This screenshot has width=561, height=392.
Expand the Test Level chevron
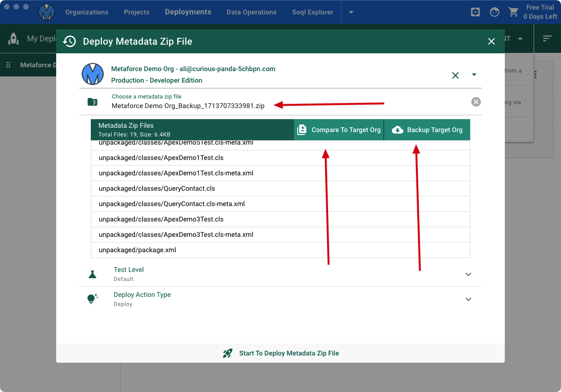[x=468, y=274]
